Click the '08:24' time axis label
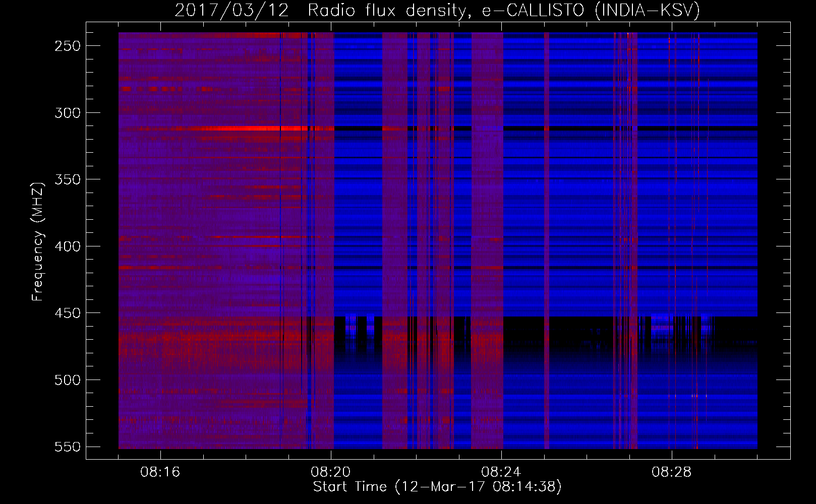Viewport: 816px width, 504px height. point(501,472)
